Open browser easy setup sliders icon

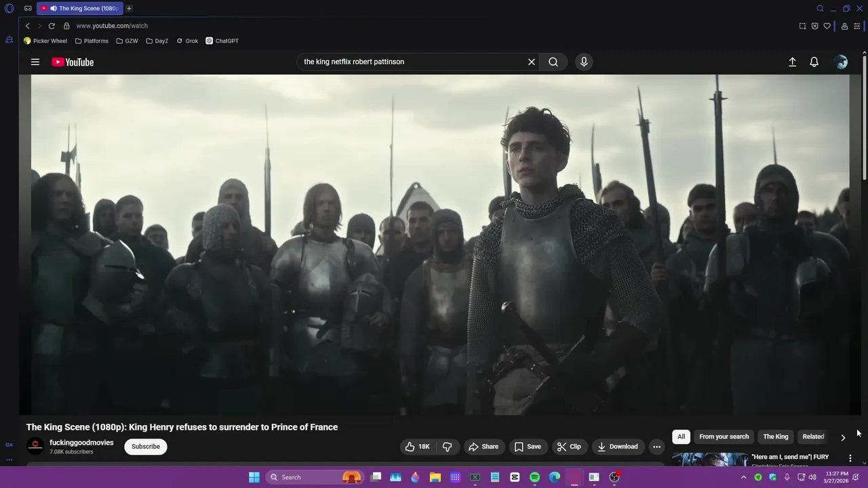tap(859, 26)
